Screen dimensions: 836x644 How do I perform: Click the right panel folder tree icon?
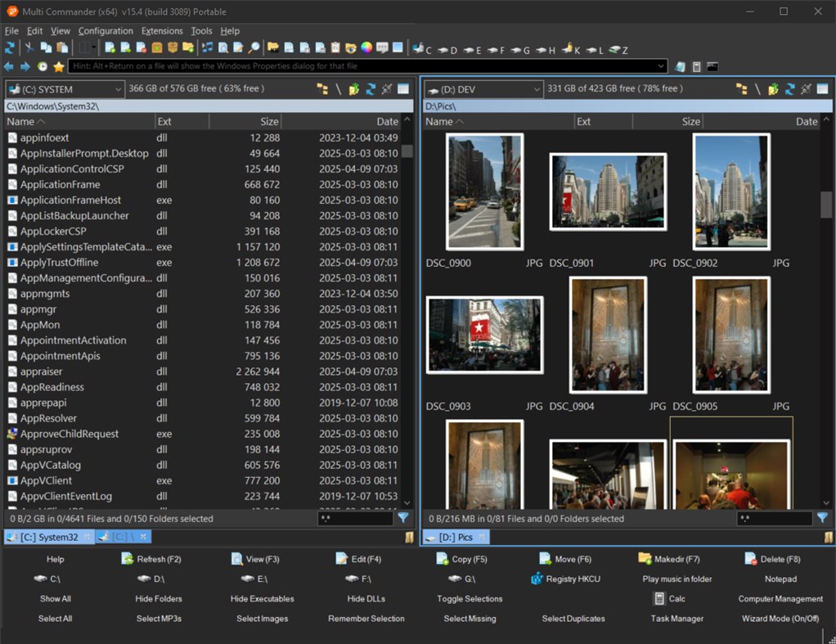[741, 89]
